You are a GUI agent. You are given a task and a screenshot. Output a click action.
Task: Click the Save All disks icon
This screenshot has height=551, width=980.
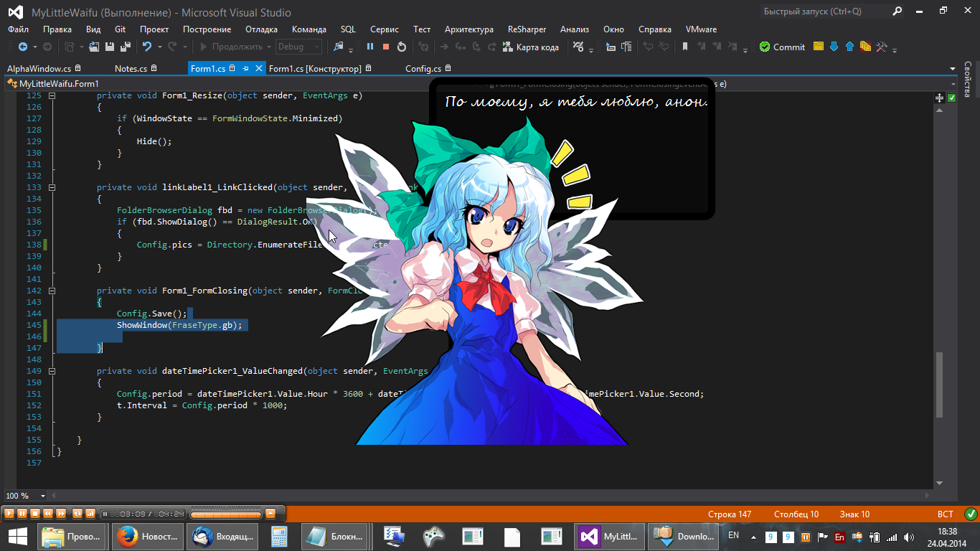125,47
